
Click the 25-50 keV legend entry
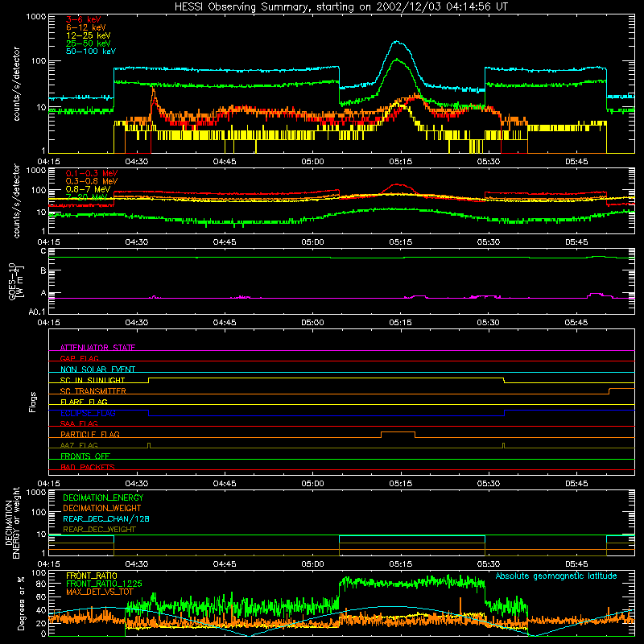(x=88, y=43)
